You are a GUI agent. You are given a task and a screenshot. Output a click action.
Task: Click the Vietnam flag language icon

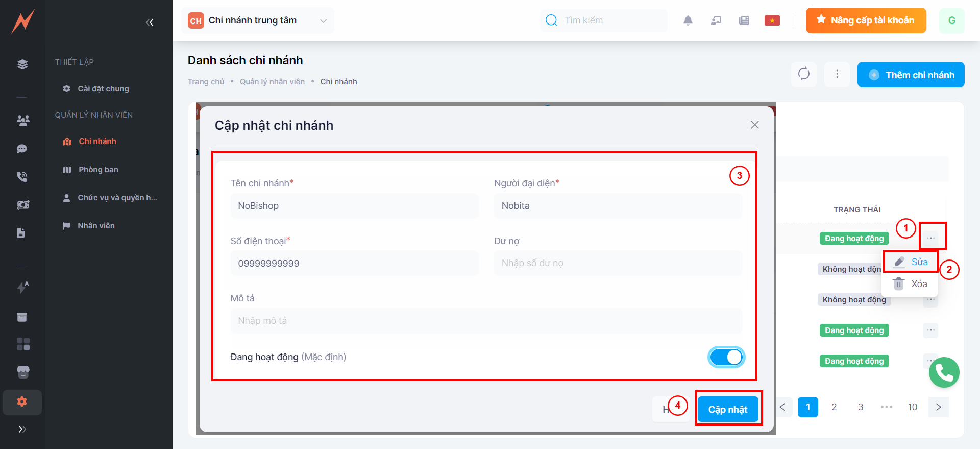pyautogui.click(x=772, y=20)
